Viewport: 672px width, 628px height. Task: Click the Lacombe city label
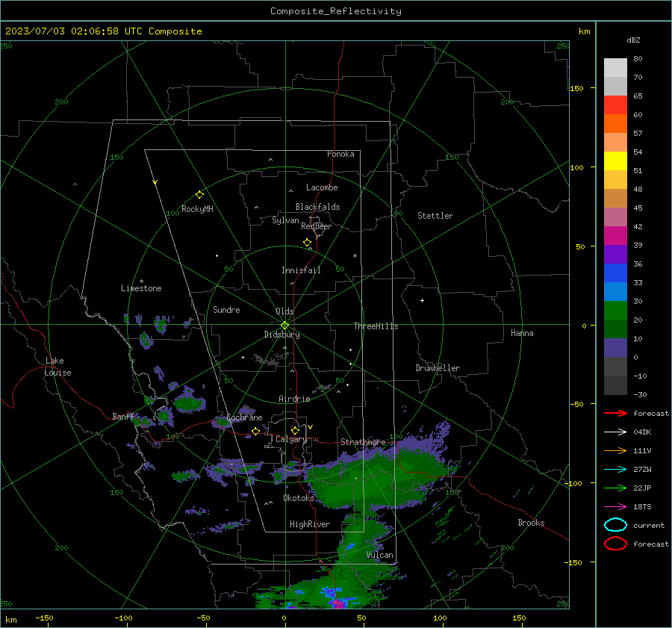pyautogui.click(x=322, y=187)
